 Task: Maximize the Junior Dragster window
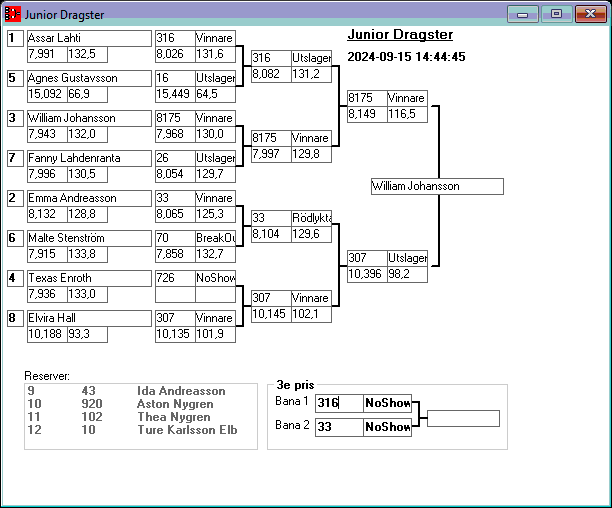click(x=557, y=14)
